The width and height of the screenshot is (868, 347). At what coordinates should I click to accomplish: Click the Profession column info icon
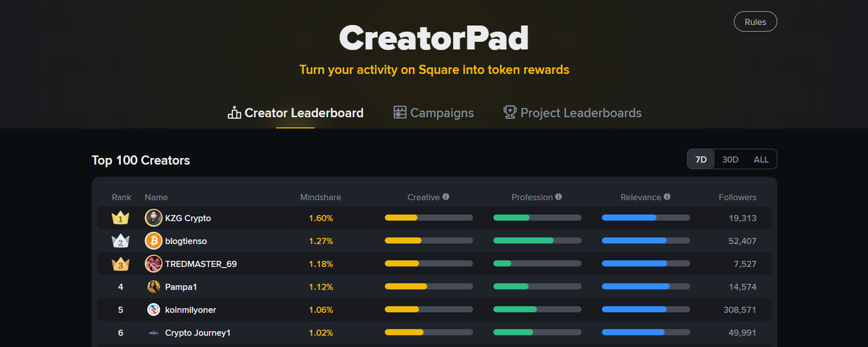(x=559, y=197)
